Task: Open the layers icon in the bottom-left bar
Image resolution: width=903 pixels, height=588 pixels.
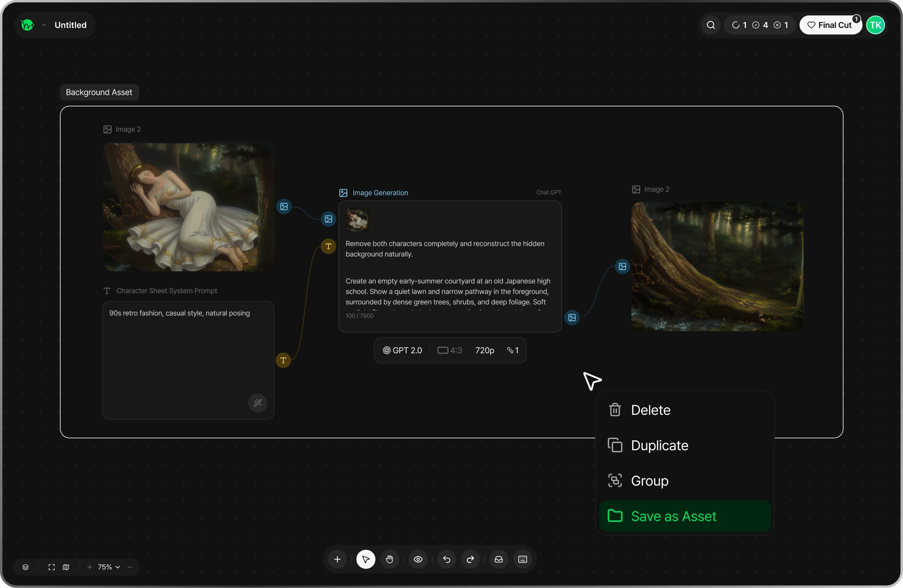Action: (x=25, y=567)
